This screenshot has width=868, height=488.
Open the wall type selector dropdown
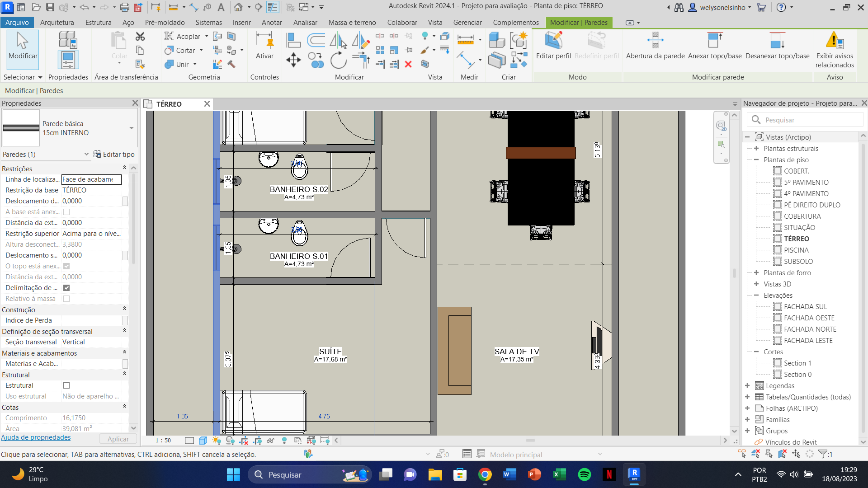131,128
